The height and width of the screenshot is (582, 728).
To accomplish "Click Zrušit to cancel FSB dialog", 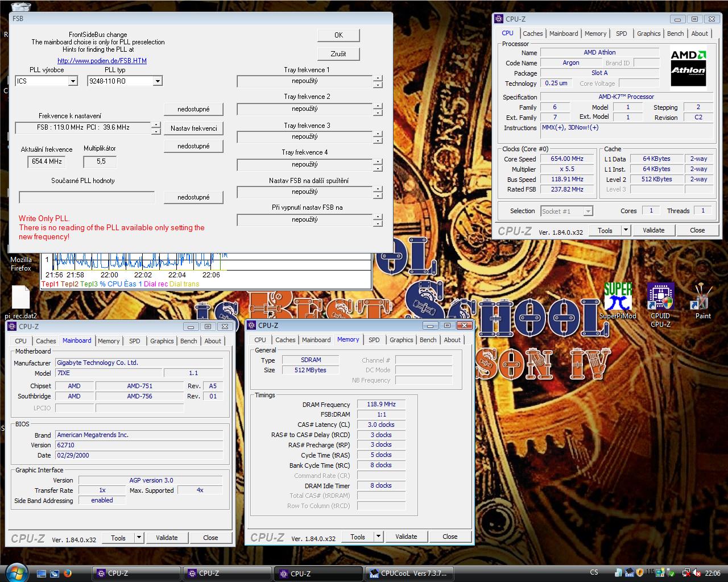I will pyautogui.click(x=338, y=54).
